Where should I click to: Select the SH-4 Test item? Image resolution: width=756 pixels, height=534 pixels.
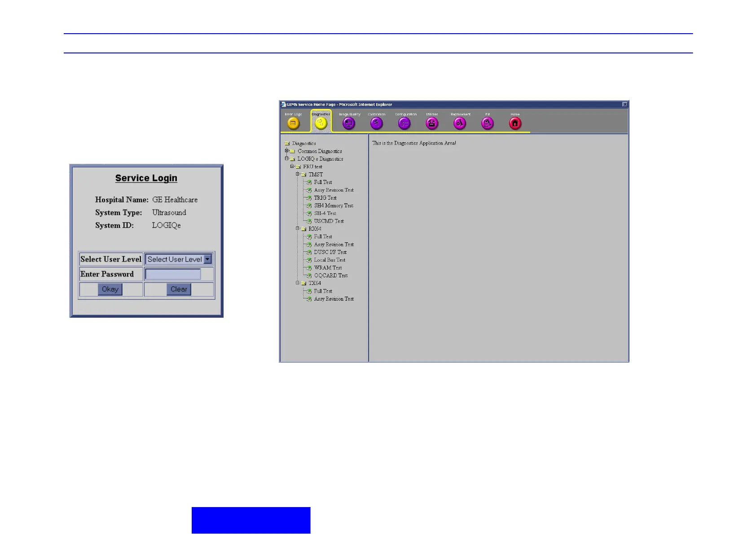(325, 214)
